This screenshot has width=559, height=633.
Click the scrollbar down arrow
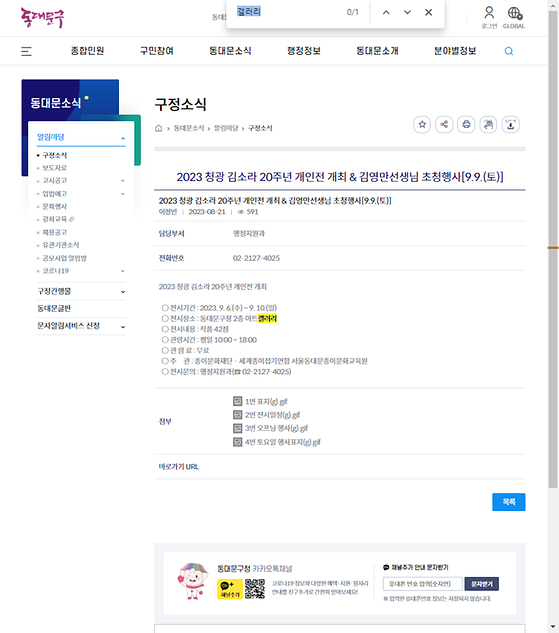pos(553,628)
